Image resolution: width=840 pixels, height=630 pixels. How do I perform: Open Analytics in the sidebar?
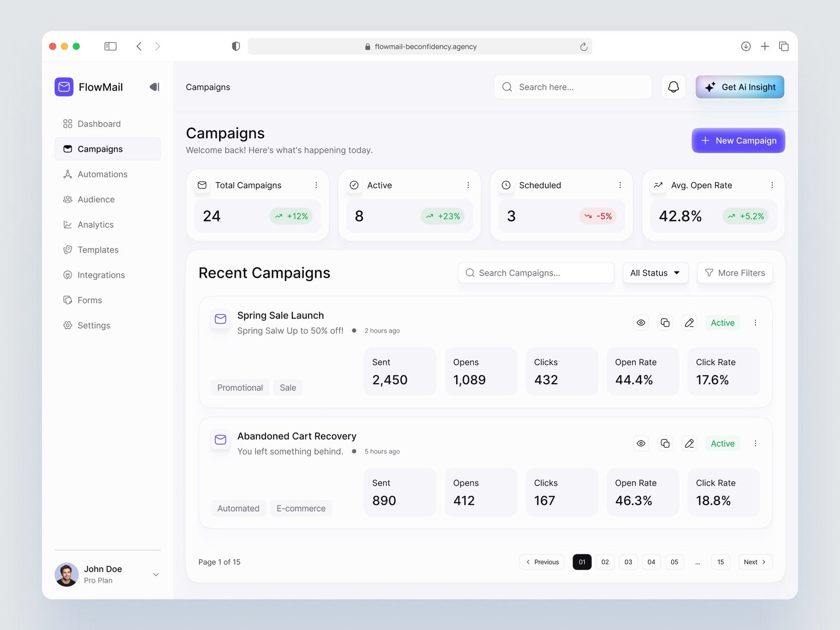(108, 225)
